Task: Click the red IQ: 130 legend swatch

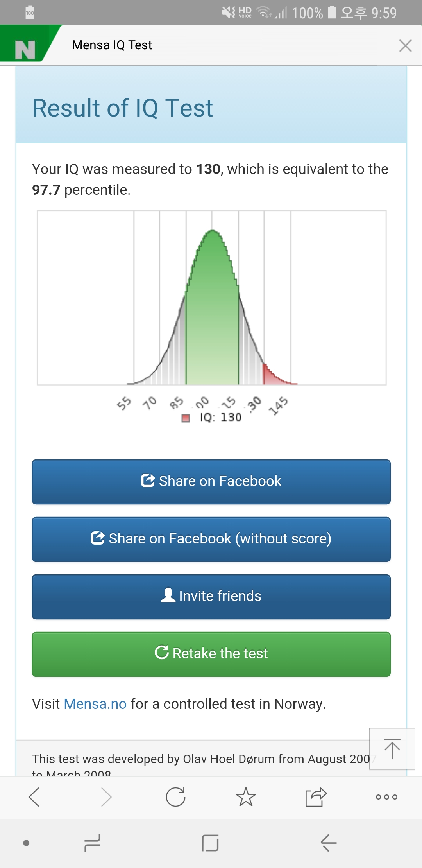Action: (186, 418)
